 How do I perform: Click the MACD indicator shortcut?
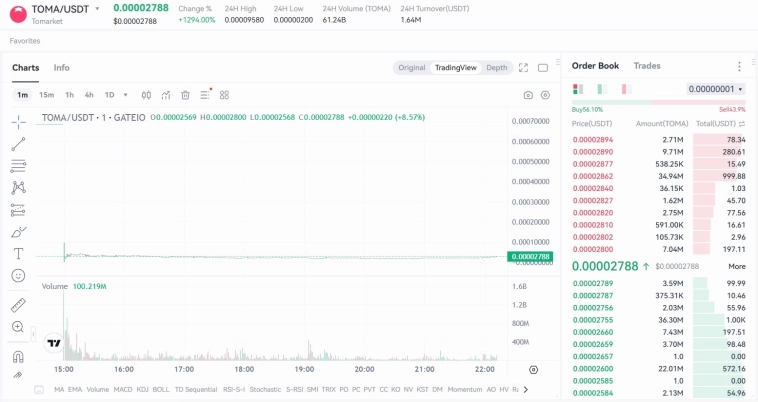123,389
